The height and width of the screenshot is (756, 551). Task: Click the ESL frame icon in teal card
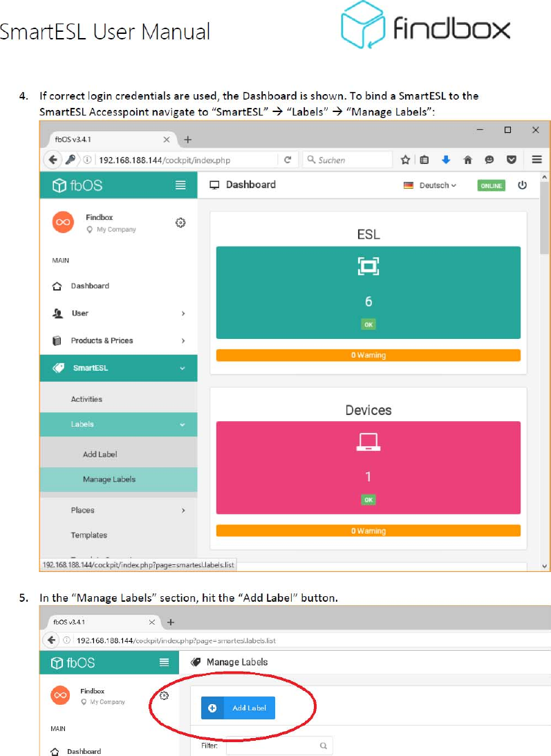click(x=368, y=266)
